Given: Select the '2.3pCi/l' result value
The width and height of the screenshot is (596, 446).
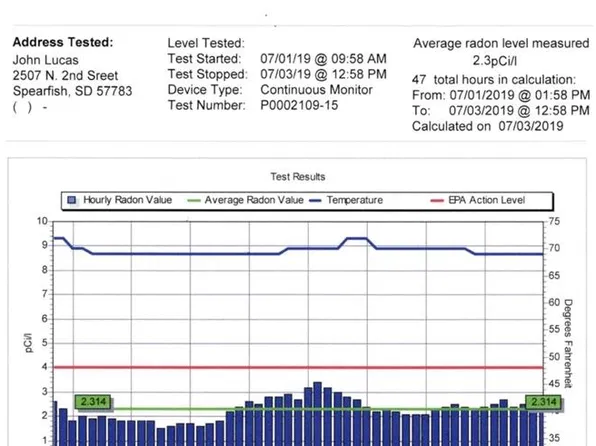Looking at the screenshot, I should (495, 60).
